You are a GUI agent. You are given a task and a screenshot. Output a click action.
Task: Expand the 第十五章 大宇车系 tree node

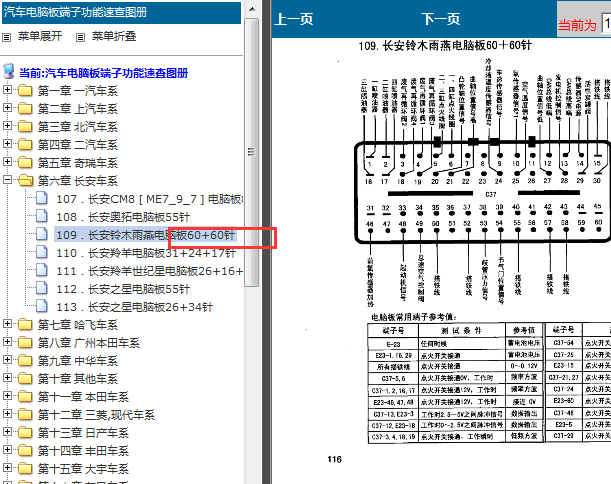click(7, 467)
